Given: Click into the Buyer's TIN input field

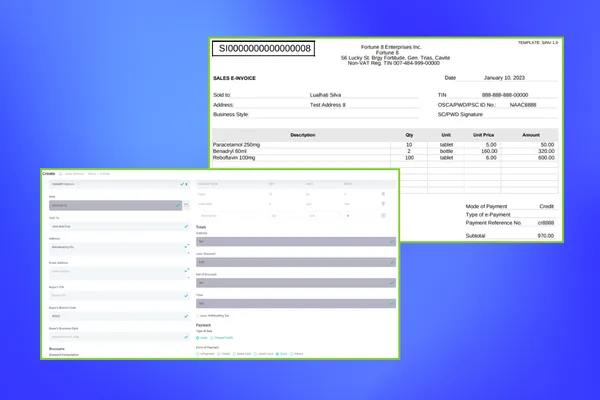Looking at the screenshot, I should (x=119, y=296).
